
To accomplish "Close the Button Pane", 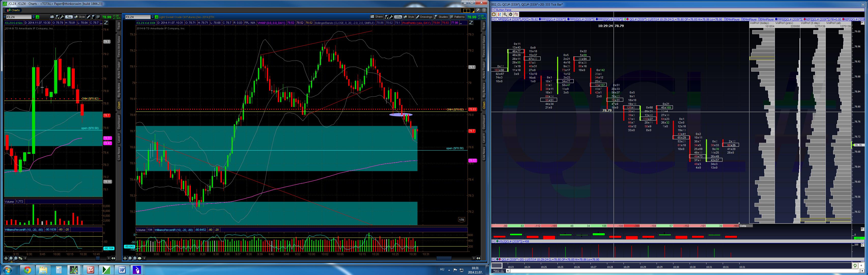I will (493, 10).
